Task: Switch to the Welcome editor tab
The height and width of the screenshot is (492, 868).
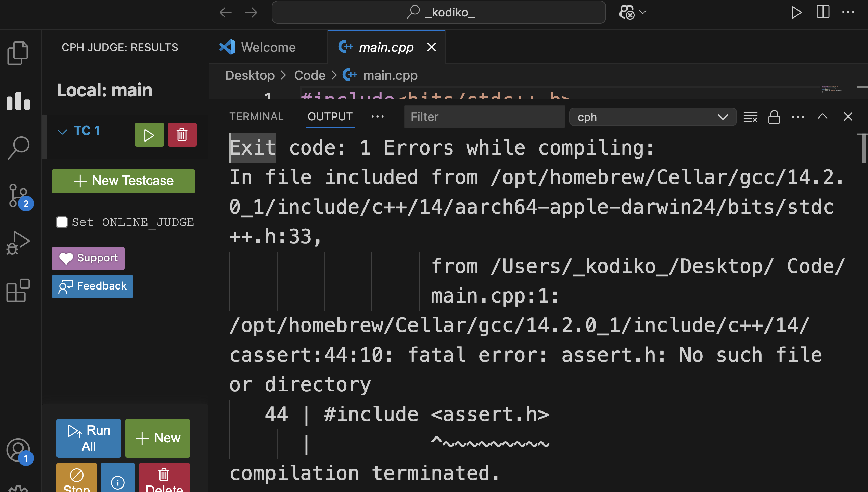Action: pos(268,47)
